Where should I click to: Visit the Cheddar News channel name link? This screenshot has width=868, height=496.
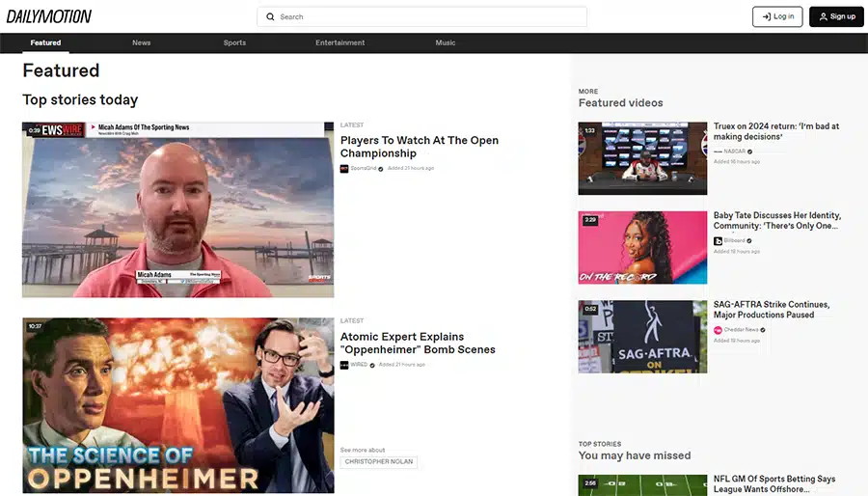(742, 330)
